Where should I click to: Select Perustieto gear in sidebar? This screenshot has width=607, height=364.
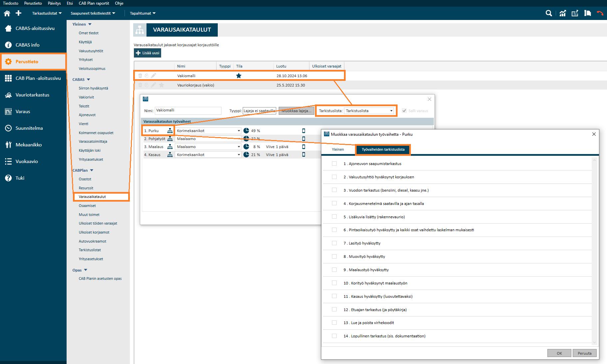(x=33, y=62)
